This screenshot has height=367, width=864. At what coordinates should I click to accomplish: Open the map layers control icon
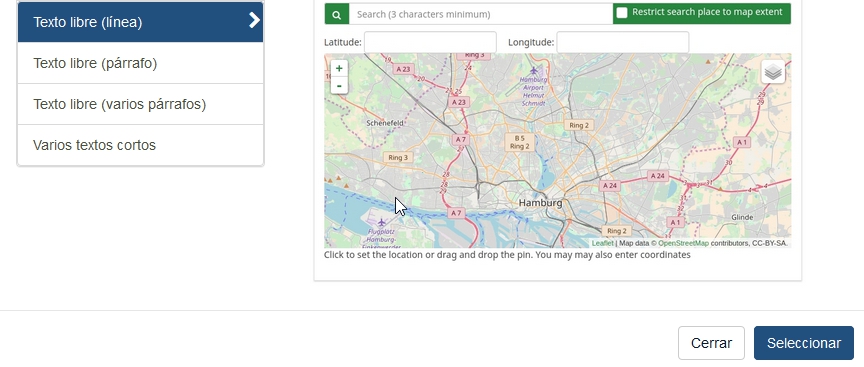pos(773,72)
